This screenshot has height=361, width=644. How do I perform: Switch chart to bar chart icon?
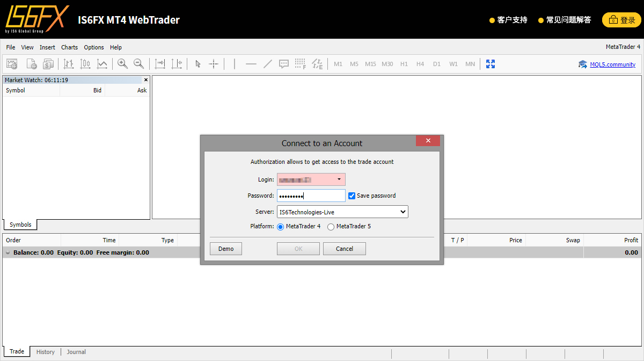coord(69,64)
